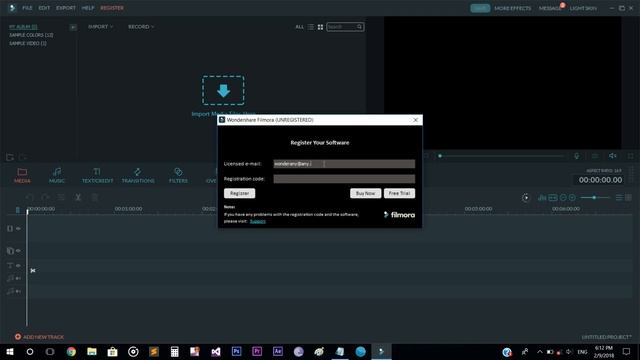Toggle visibility eye of the overlay track
This screenshot has width=640, height=360.
click(x=18, y=251)
